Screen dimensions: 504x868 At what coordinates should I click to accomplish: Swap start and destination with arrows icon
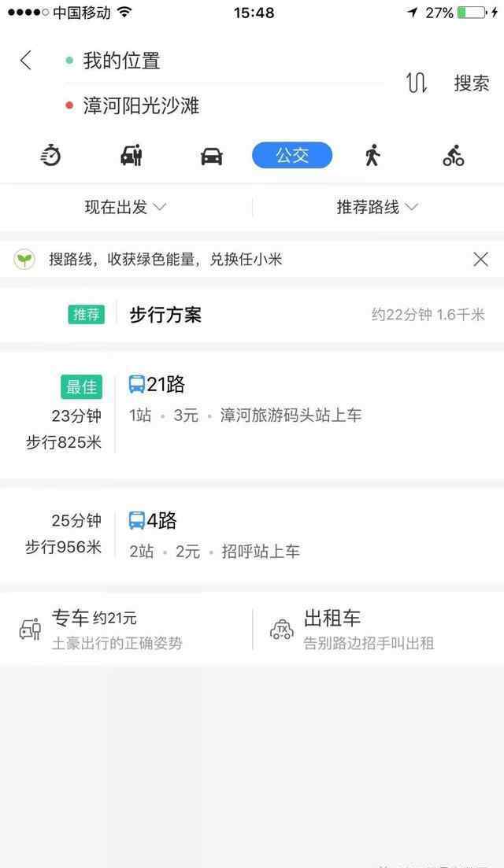[417, 83]
